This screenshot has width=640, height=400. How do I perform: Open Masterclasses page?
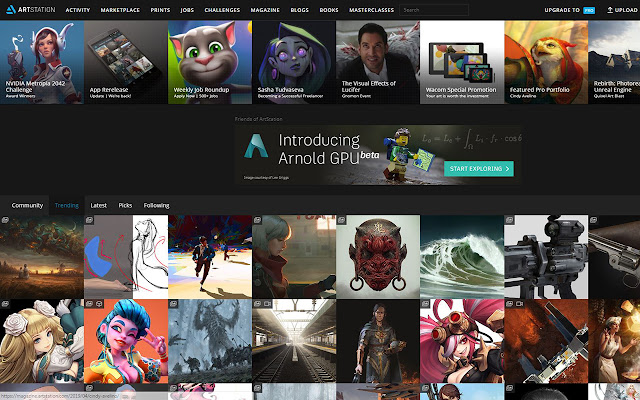[371, 10]
